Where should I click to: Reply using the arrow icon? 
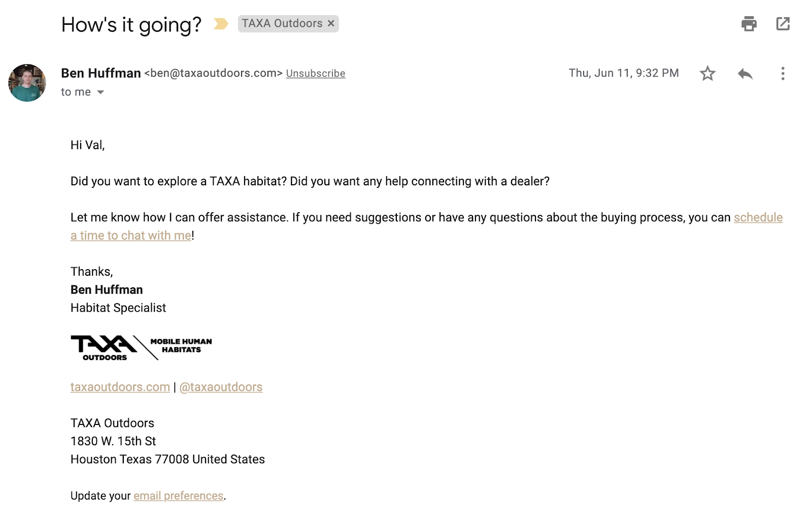tap(745, 74)
